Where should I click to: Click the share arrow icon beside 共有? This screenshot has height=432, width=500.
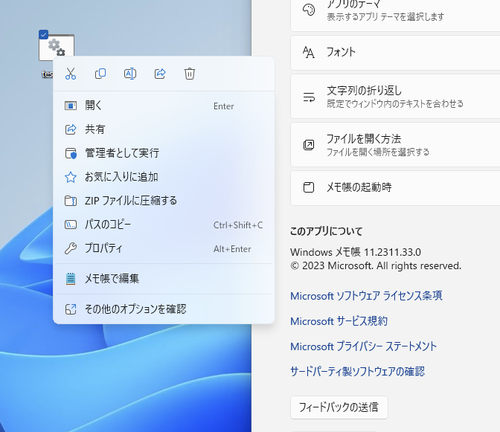point(70,129)
